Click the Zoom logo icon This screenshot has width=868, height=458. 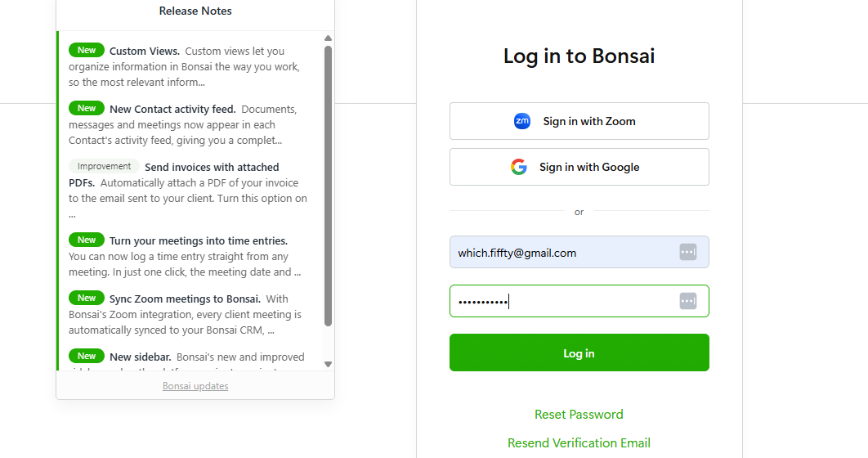point(522,121)
